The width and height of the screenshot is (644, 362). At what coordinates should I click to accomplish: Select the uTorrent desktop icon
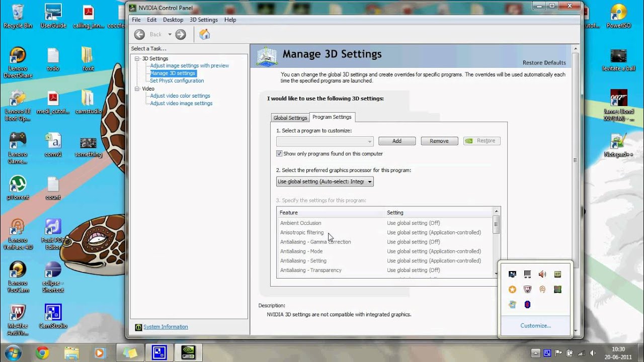[18, 187]
